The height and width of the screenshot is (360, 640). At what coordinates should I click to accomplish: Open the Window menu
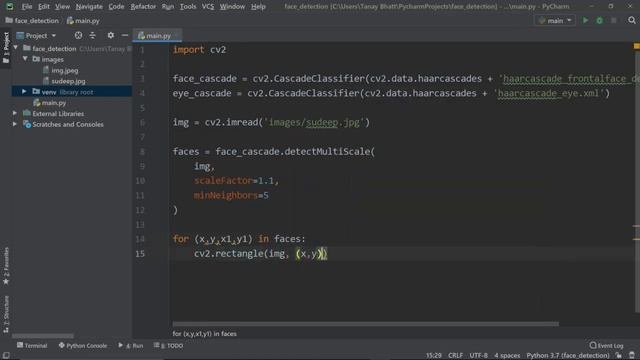point(232,7)
